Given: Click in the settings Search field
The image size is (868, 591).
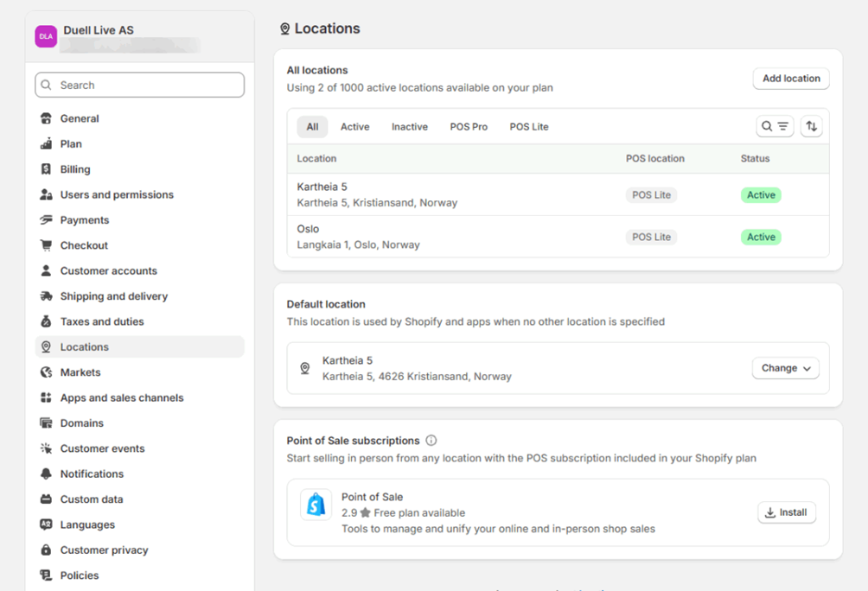Looking at the screenshot, I should pyautogui.click(x=140, y=85).
